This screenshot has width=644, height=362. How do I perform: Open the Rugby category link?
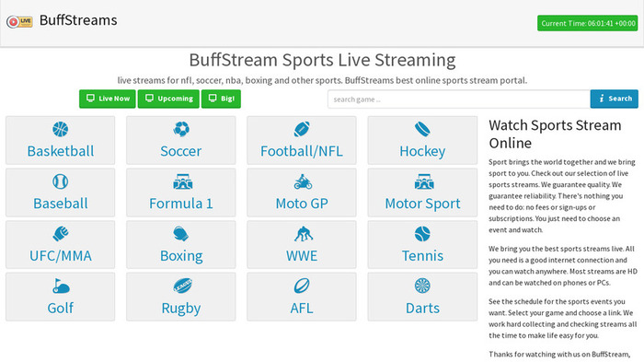point(181,308)
